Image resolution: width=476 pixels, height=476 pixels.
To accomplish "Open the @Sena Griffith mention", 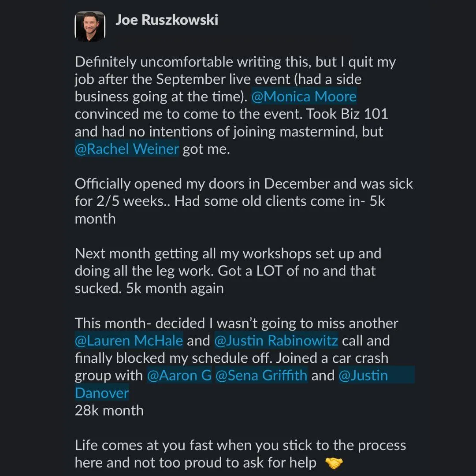I will 261,376.
